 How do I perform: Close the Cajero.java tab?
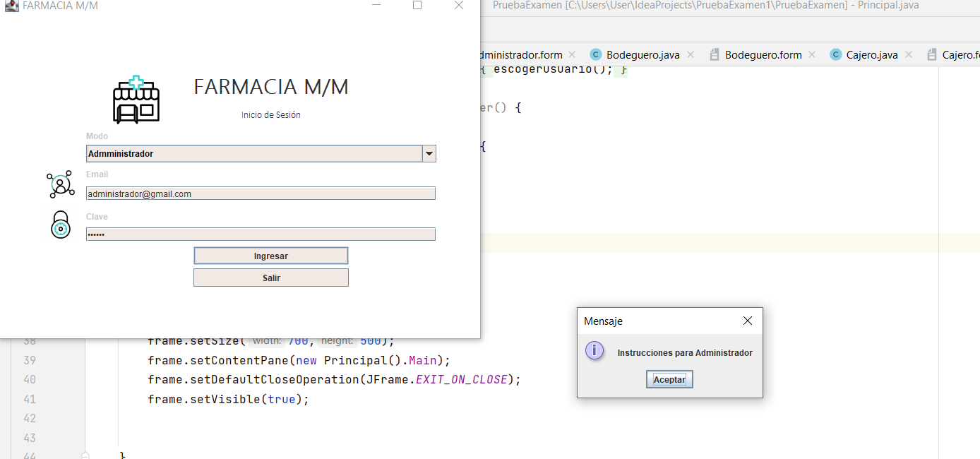908,54
